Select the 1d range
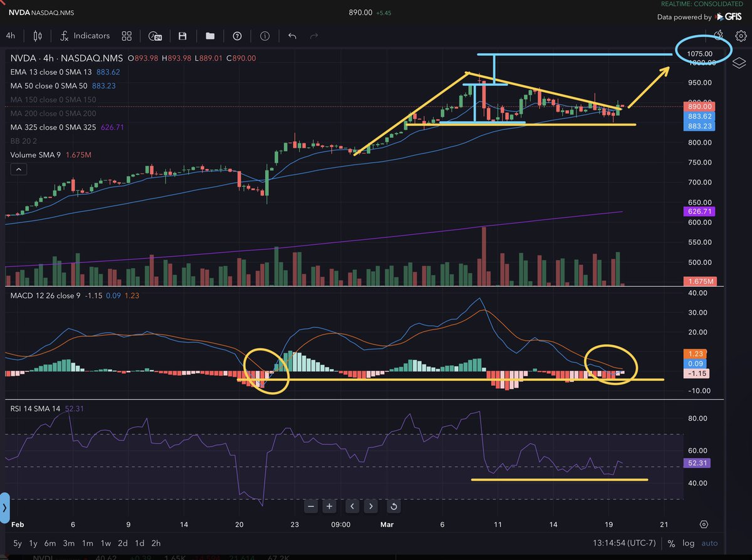 (140, 543)
